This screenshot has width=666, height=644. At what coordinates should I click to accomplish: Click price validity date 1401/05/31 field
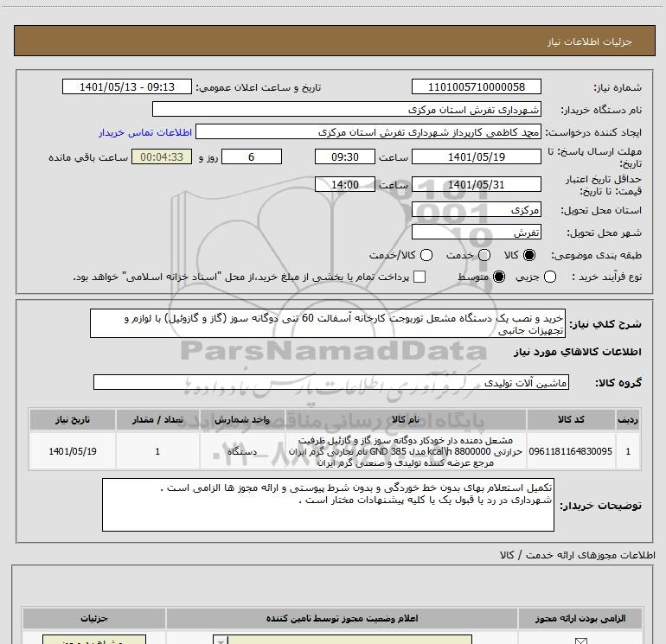(476, 184)
